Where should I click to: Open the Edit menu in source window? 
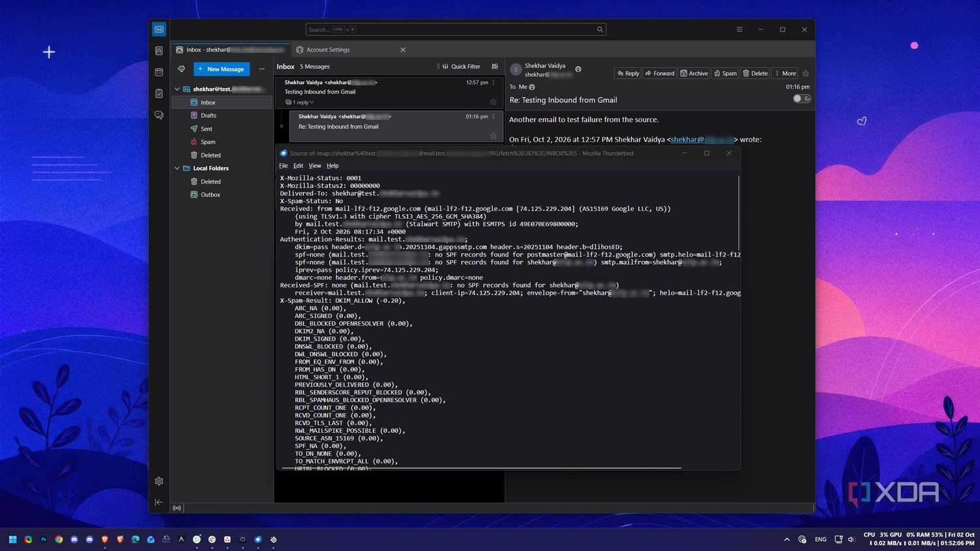click(x=298, y=166)
